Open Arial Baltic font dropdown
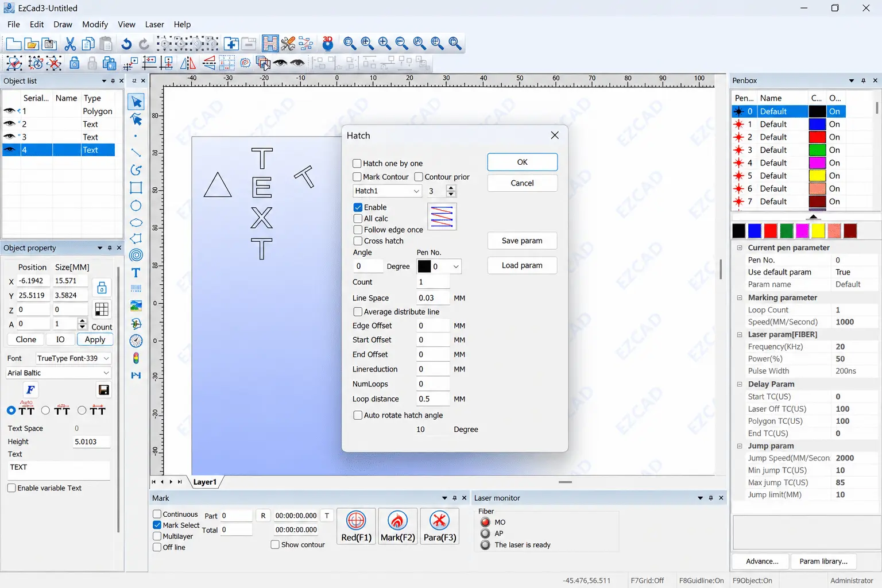Image resolution: width=882 pixels, height=588 pixels. (x=58, y=373)
